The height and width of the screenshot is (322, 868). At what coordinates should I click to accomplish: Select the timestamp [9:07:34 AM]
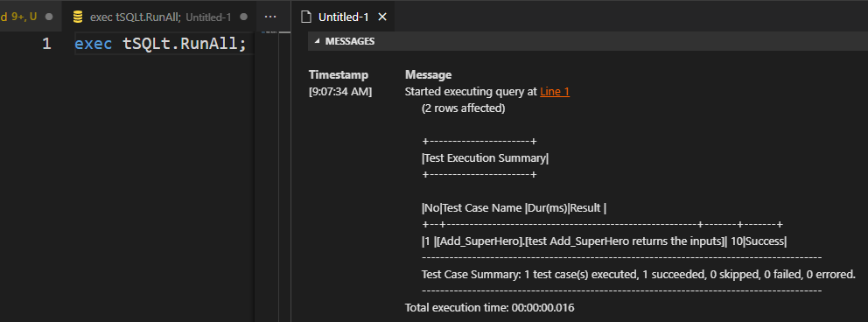click(x=340, y=92)
